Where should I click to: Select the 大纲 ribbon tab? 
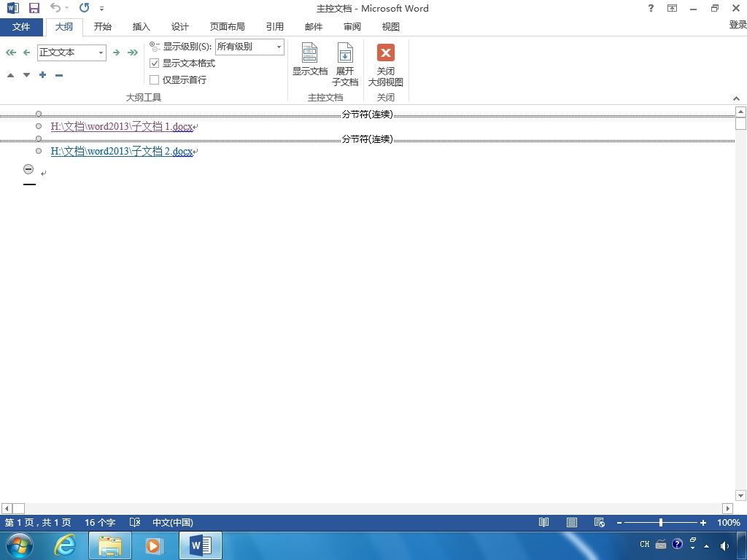coord(64,27)
